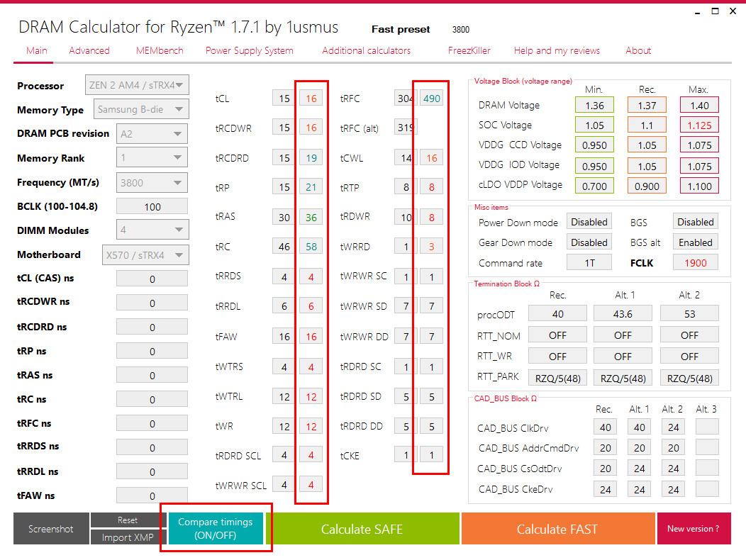
Task: Click the tCL (CAS) ns field
Action: tap(152, 279)
